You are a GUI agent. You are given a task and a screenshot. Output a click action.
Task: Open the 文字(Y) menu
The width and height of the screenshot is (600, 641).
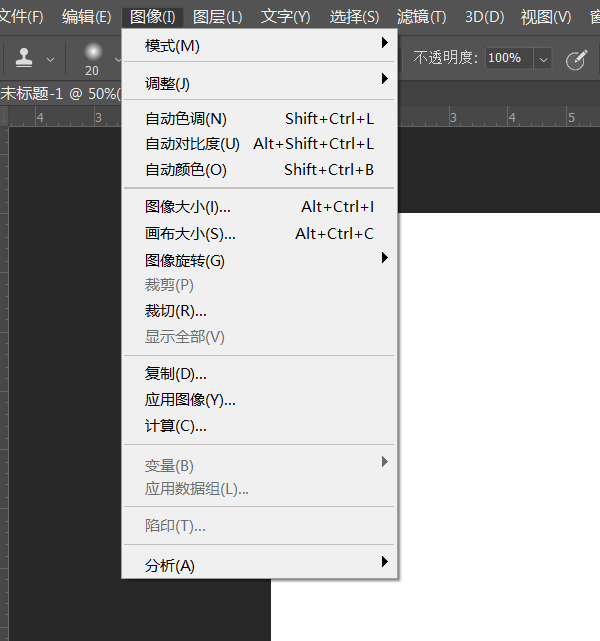285,17
